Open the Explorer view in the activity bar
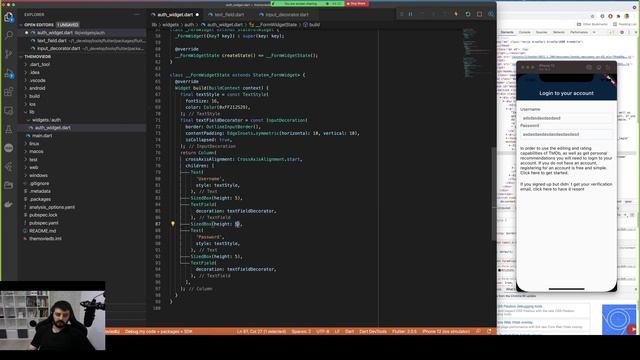Image resolution: width=640 pixels, height=360 pixels. click(x=9, y=17)
